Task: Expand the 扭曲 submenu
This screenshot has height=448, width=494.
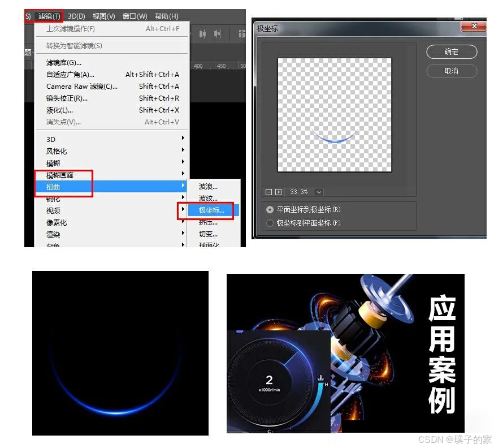Action: pos(112,187)
